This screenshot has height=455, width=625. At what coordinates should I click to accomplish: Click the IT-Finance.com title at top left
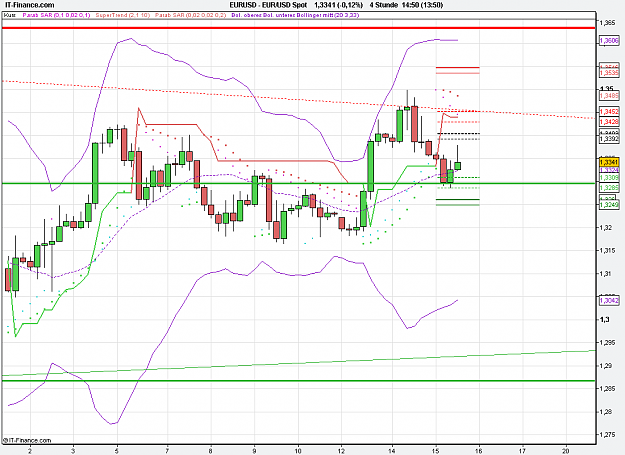[29, 5]
